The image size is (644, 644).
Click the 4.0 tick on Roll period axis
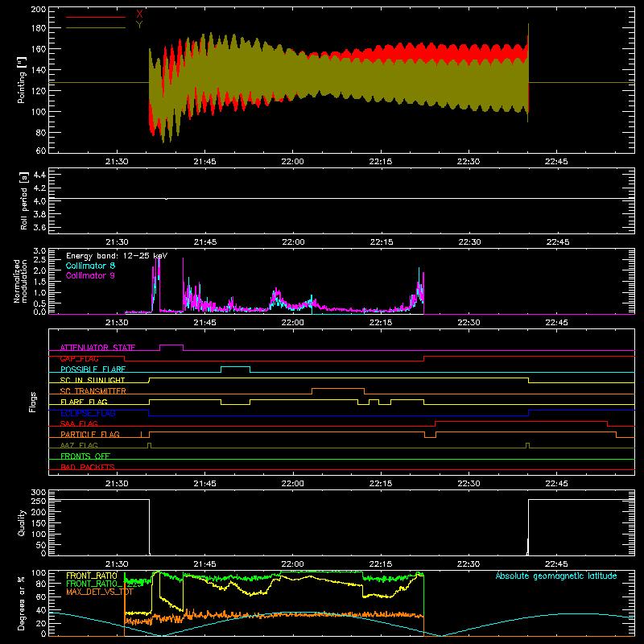39,201
